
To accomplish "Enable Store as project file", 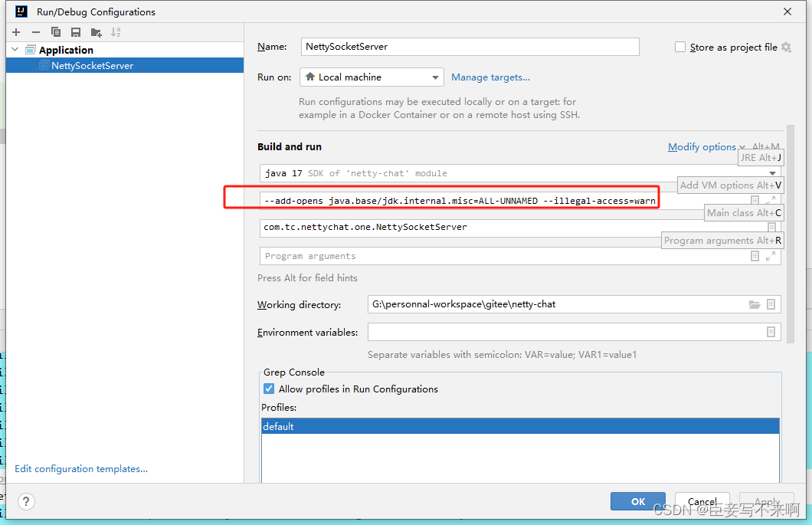I will tap(679, 47).
